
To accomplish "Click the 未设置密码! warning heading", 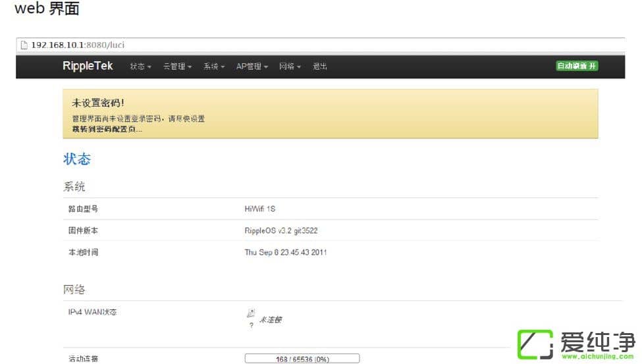I will tap(97, 103).
